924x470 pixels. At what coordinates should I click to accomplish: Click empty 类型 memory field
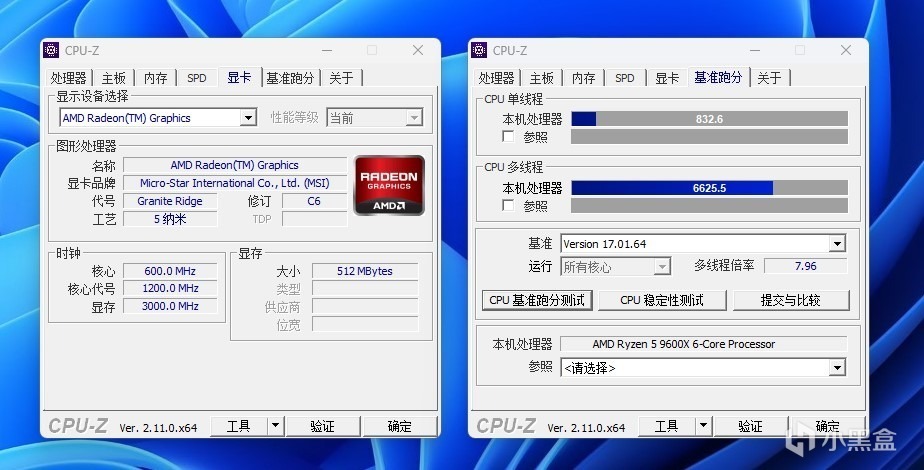[x=365, y=289]
